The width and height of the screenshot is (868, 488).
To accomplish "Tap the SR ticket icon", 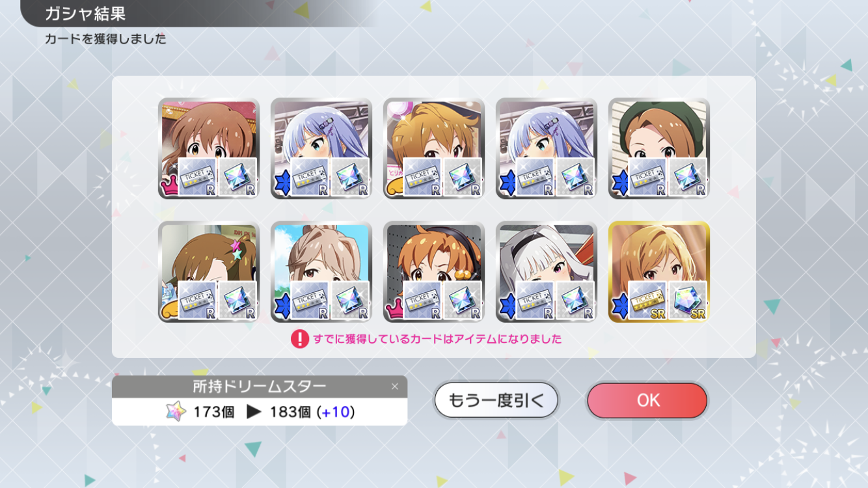I will (x=648, y=301).
